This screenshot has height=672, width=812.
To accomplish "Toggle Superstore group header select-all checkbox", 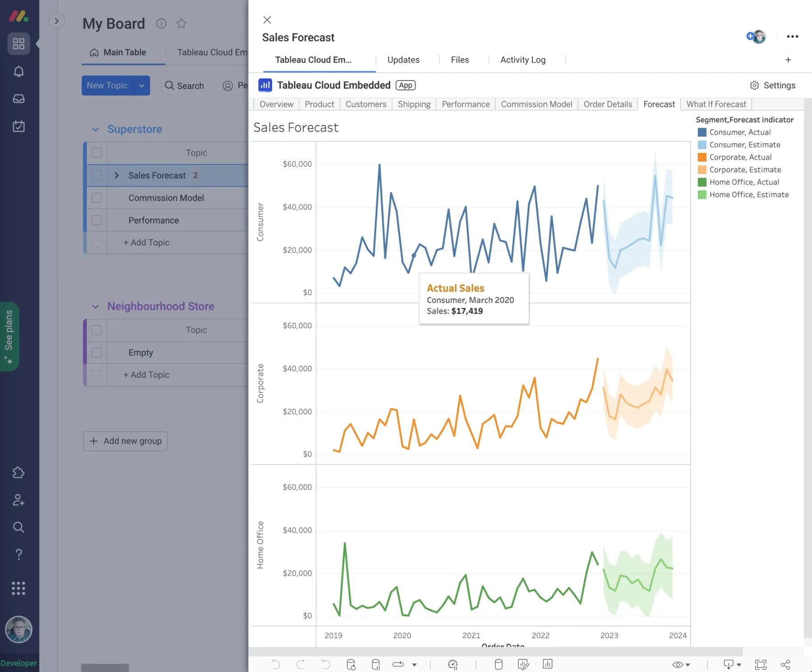I will click(97, 153).
